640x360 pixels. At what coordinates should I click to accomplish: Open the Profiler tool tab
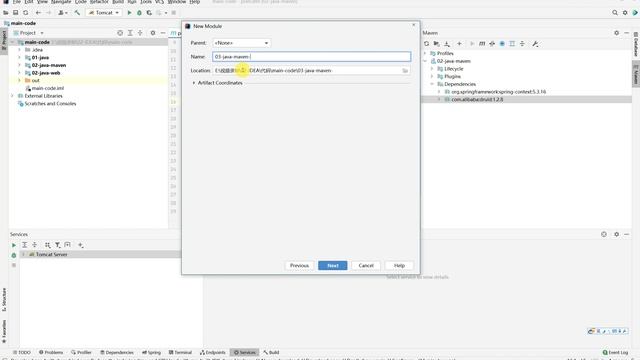pyautogui.click(x=81, y=352)
